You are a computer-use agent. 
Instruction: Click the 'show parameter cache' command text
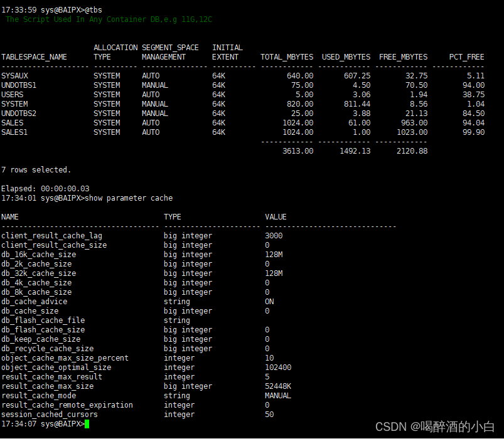tap(129, 198)
